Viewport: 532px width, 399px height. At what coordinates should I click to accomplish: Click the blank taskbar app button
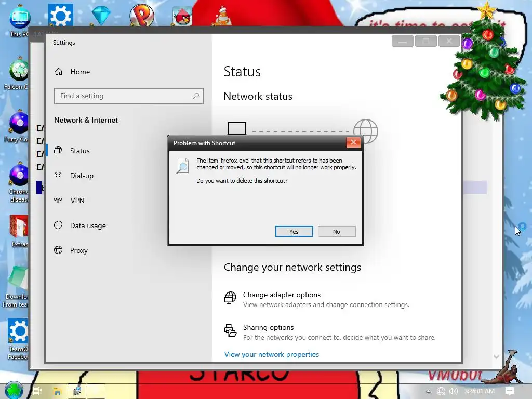click(96, 391)
